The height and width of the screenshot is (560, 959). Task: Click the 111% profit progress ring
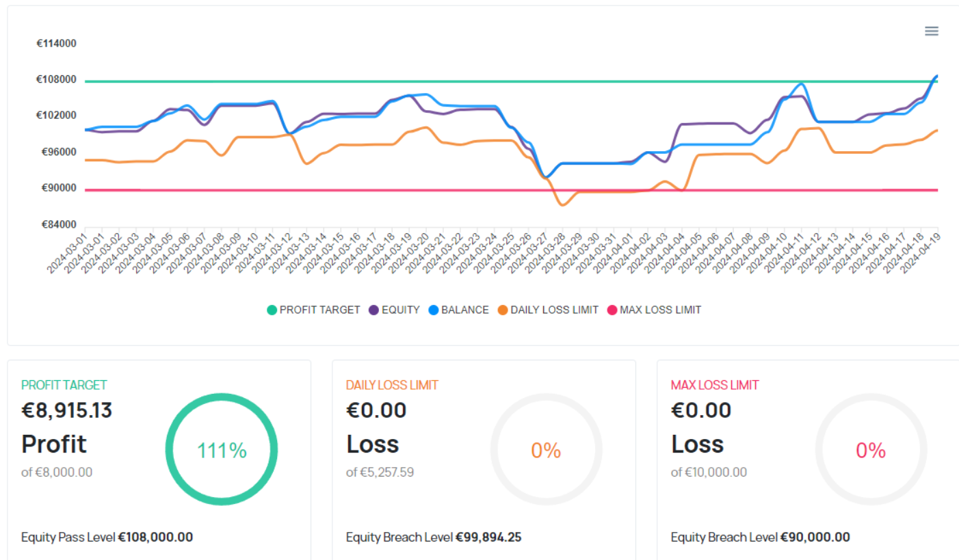pyautogui.click(x=222, y=450)
